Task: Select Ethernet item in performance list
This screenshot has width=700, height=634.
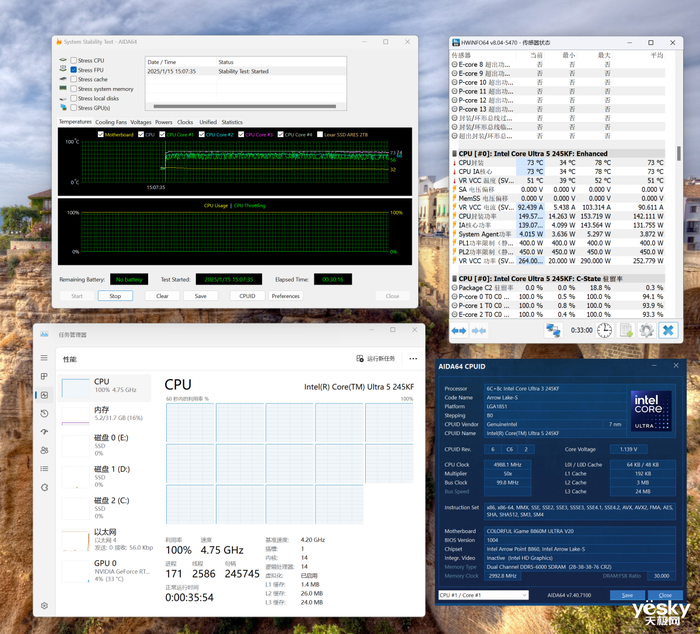Action: [x=105, y=539]
